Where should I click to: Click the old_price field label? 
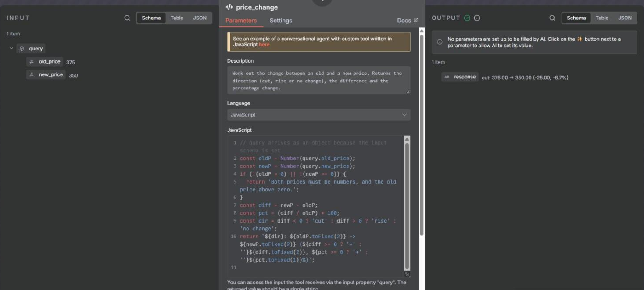tap(50, 62)
